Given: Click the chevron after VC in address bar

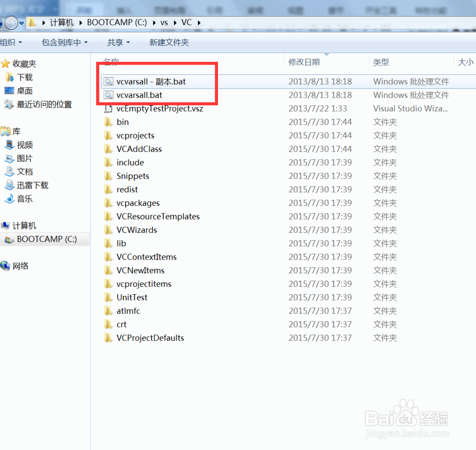Looking at the screenshot, I should coord(198,22).
